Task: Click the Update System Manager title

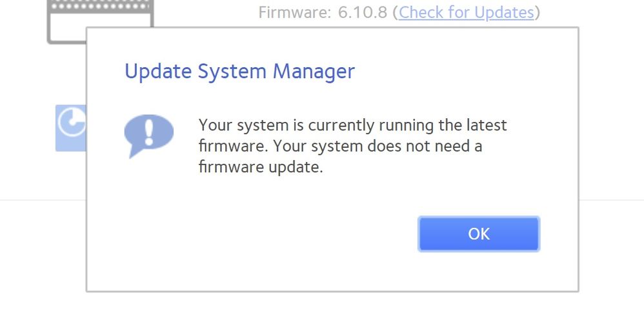Action: (x=239, y=71)
